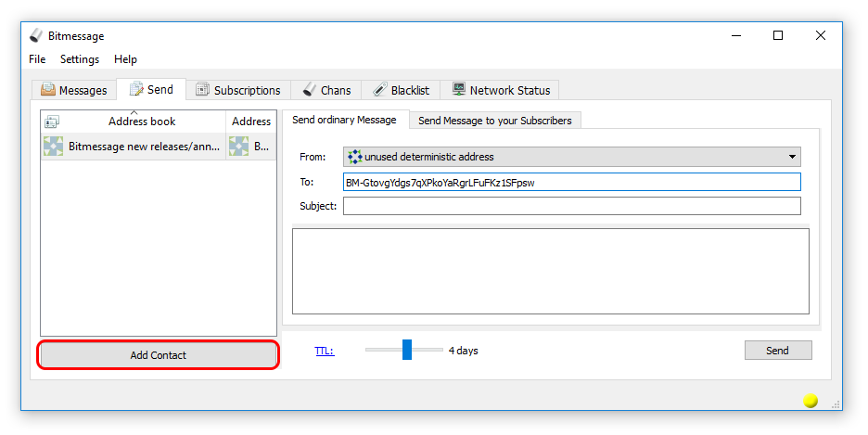Open the TTL link
The height and width of the screenshot is (435, 868).
[325, 351]
